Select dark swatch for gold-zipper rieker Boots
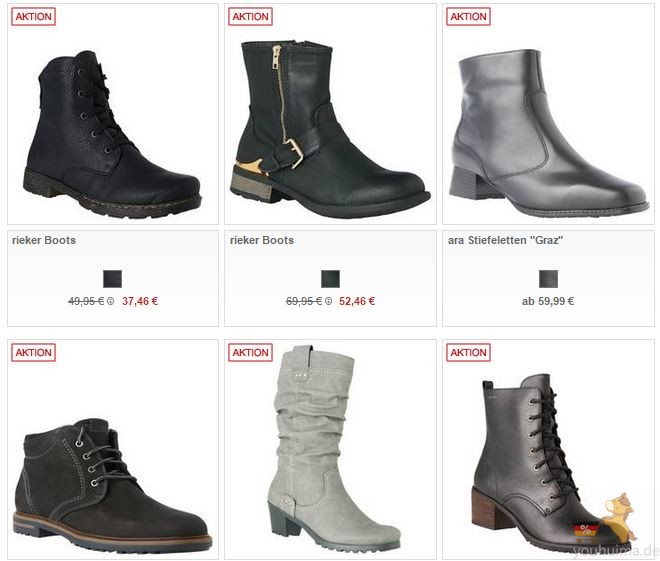The image size is (660, 561). 330,279
